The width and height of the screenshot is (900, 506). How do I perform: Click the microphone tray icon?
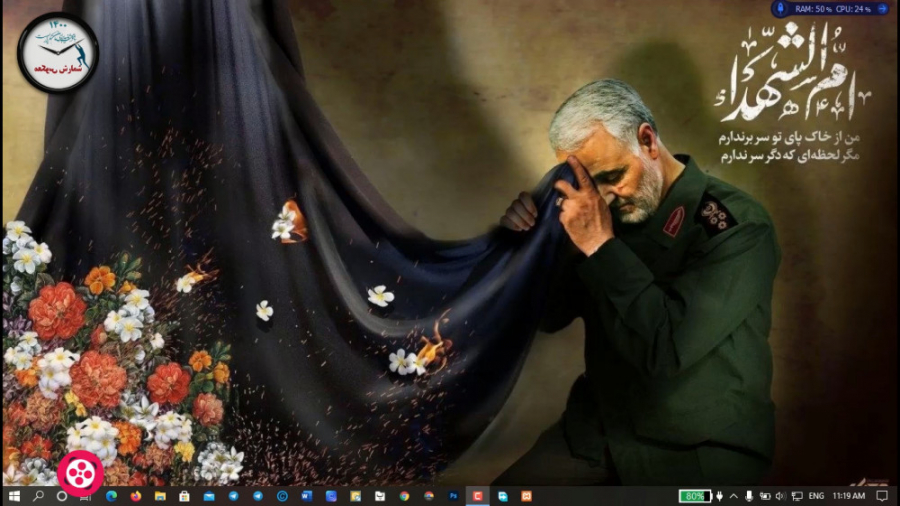748,496
